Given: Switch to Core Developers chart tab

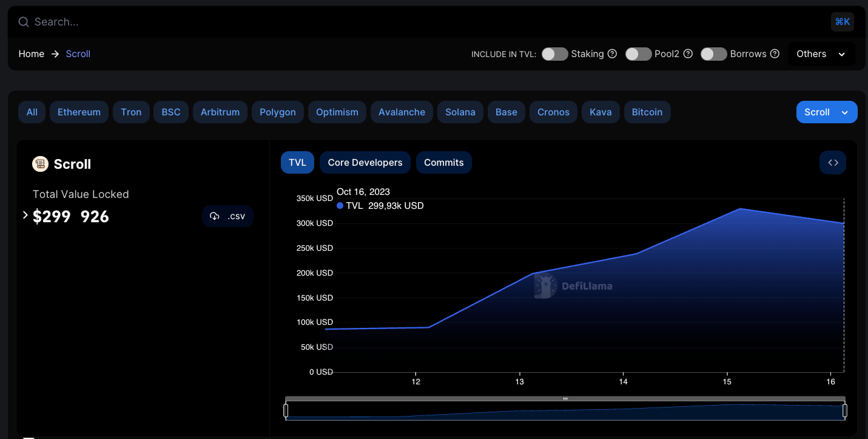Looking at the screenshot, I should coord(365,163).
